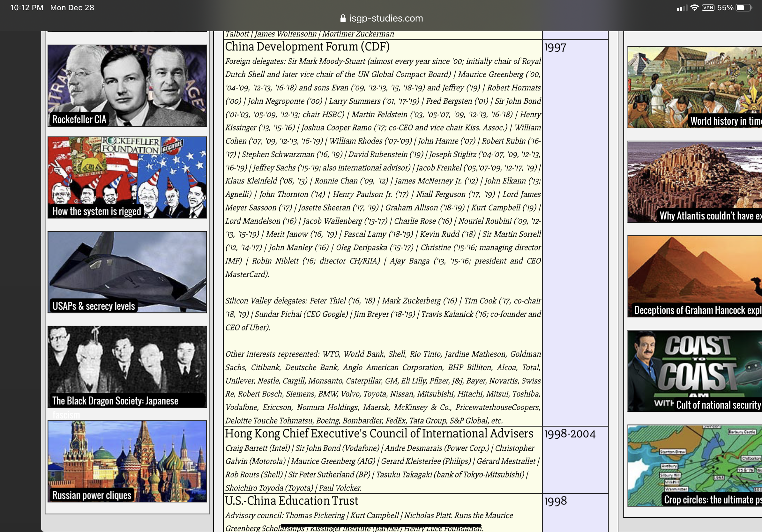Click the Craig Barrett (Intel) line

380,448
